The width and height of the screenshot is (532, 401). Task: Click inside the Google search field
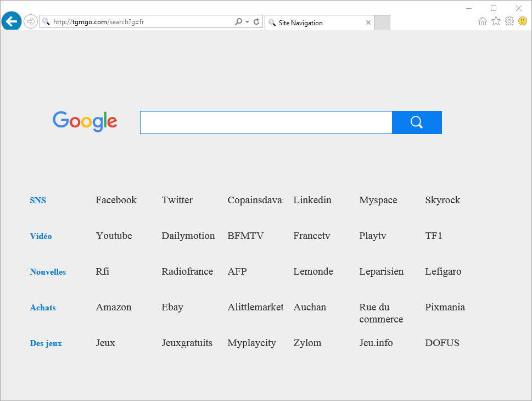266,122
